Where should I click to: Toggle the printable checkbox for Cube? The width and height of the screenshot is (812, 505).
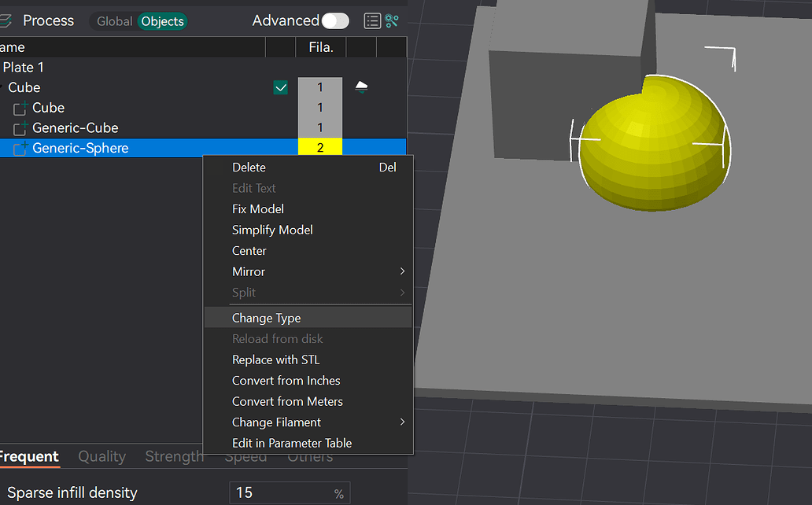(281, 87)
